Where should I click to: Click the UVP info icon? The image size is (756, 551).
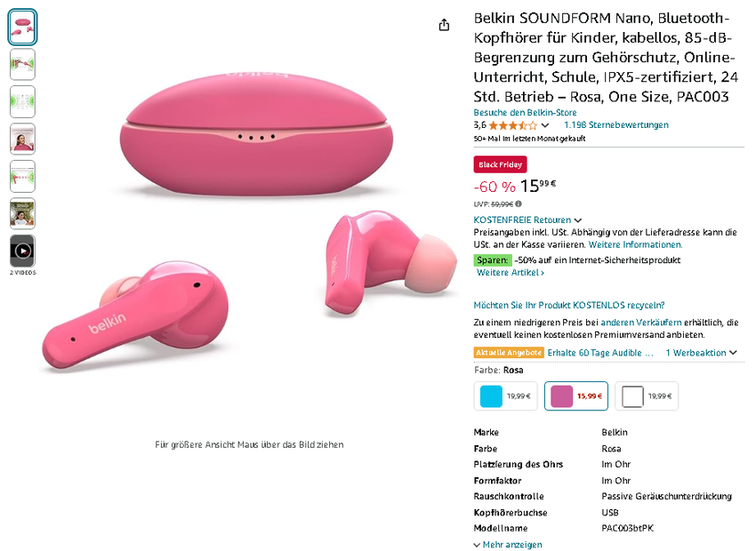tap(519, 204)
